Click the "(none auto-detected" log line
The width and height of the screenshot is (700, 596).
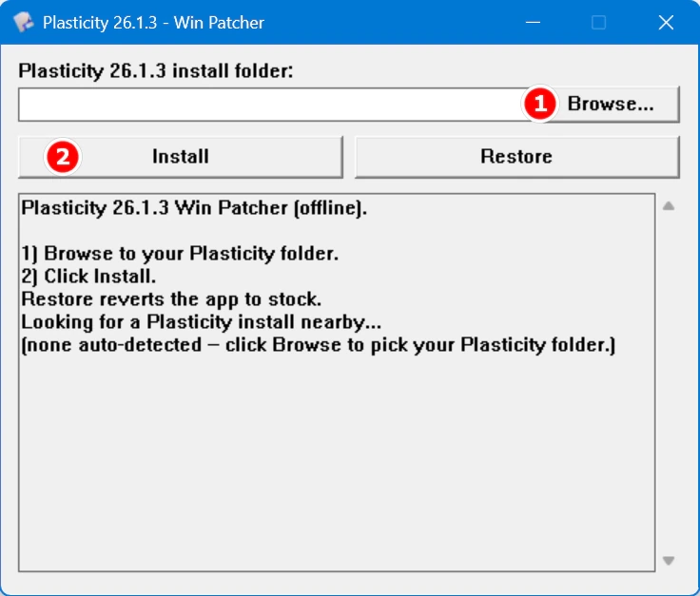point(319,345)
